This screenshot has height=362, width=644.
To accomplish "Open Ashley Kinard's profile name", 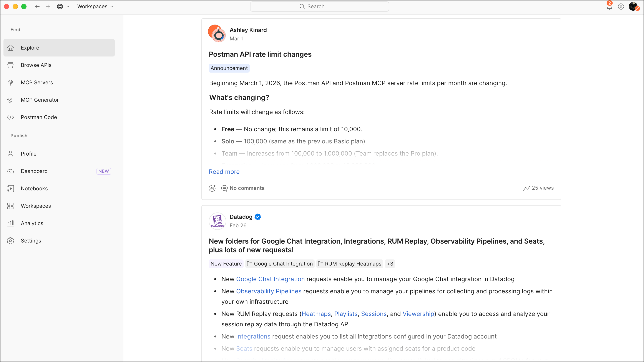I will coord(248,30).
